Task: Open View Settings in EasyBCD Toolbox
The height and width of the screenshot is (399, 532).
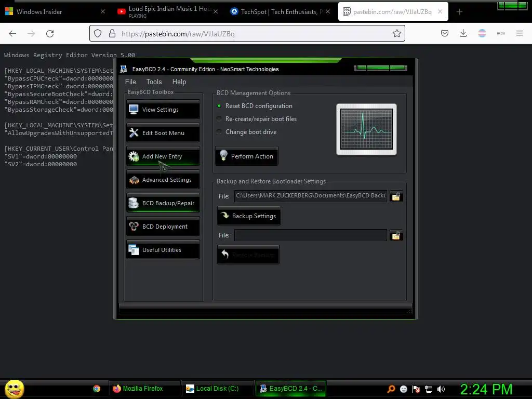Action: [x=163, y=109]
